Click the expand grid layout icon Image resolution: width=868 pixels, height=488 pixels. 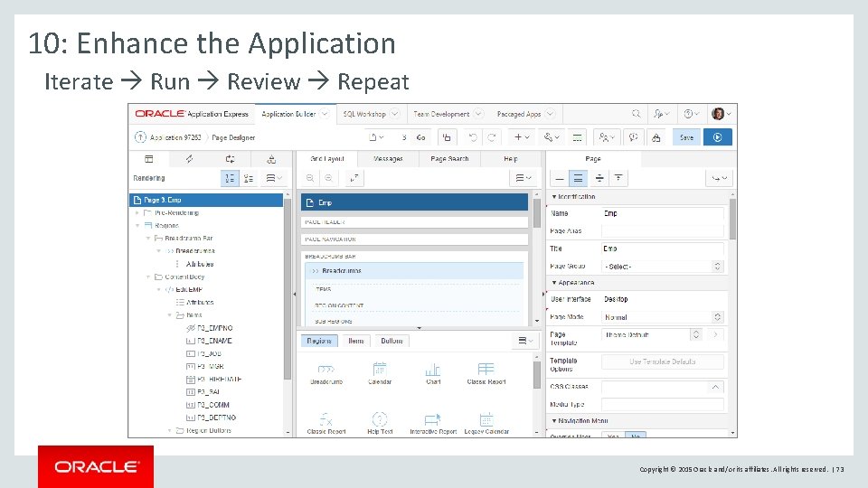pos(354,178)
